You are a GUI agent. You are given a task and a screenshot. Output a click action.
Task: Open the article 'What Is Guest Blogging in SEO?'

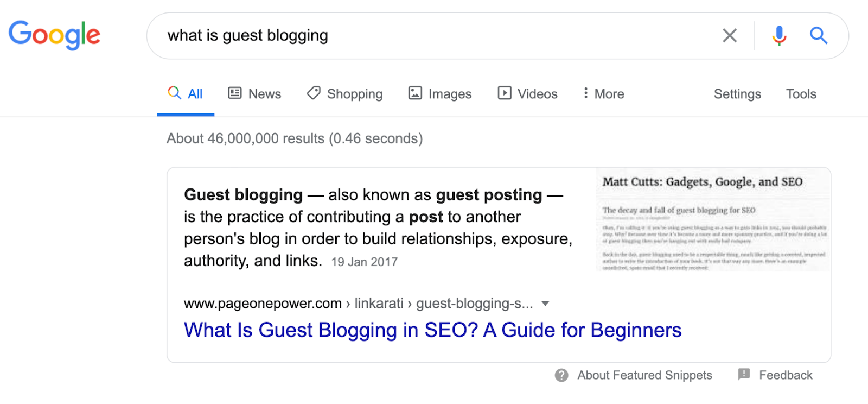tap(431, 330)
